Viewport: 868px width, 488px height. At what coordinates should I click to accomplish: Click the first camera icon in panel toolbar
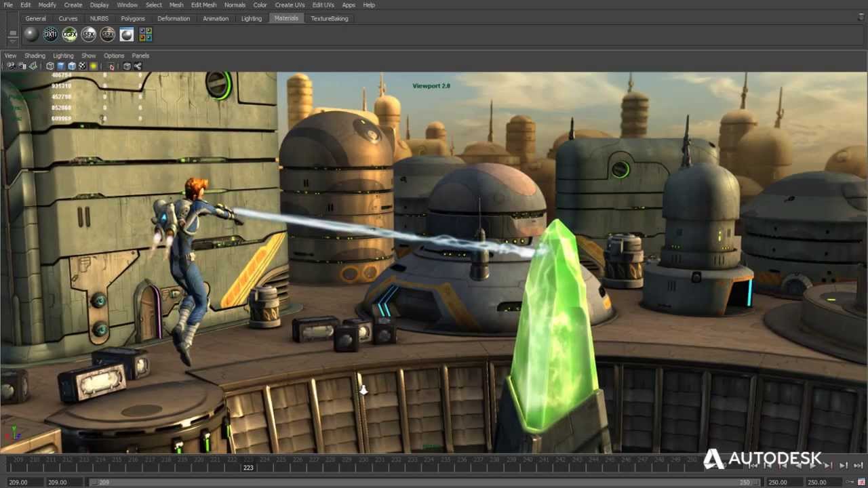(10, 66)
